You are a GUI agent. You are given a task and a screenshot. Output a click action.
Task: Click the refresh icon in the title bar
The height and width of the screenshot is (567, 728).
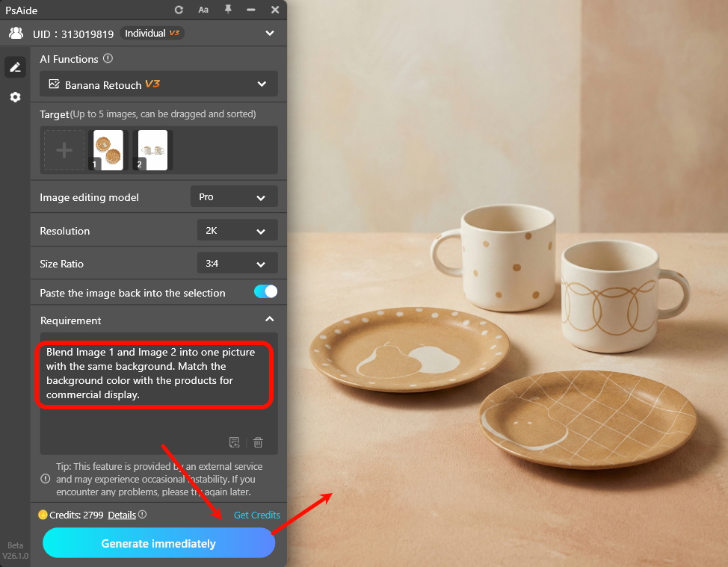tap(179, 10)
